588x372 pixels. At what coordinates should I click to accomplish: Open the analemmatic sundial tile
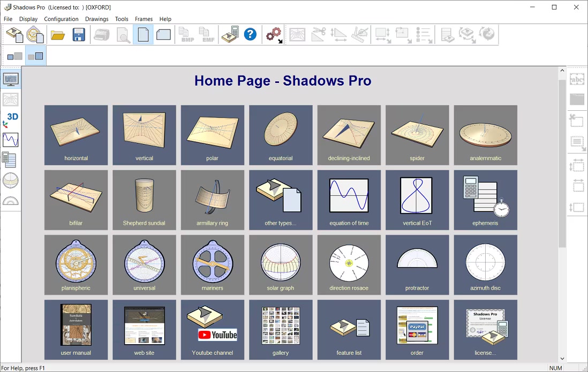[485, 135]
